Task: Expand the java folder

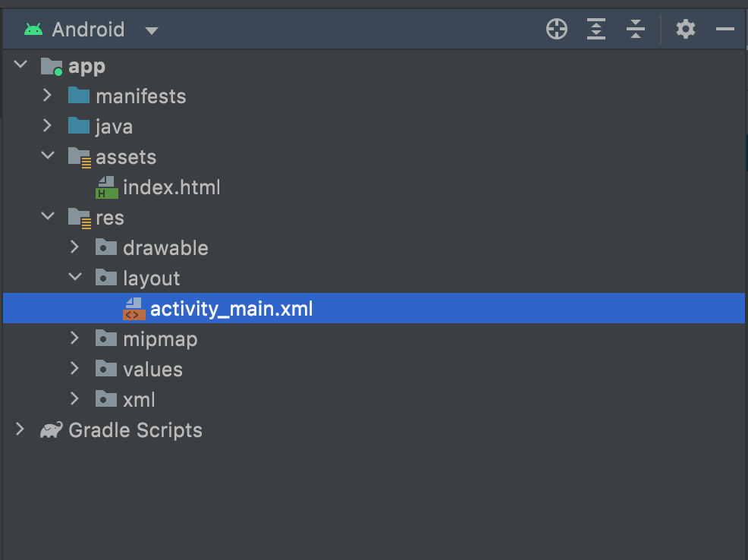Action: (x=47, y=125)
